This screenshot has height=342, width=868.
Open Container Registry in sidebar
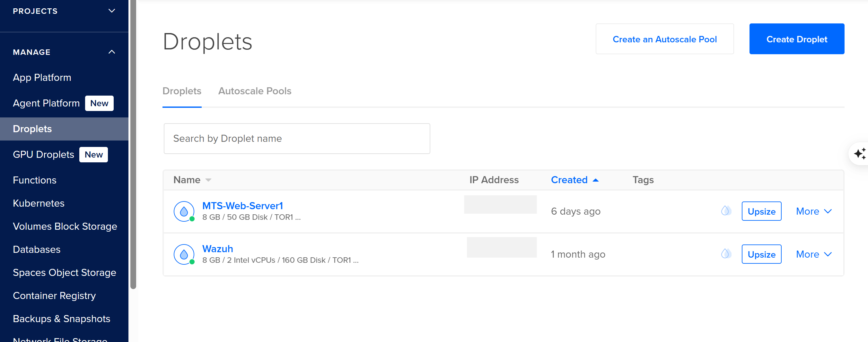pyautogui.click(x=54, y=295)
